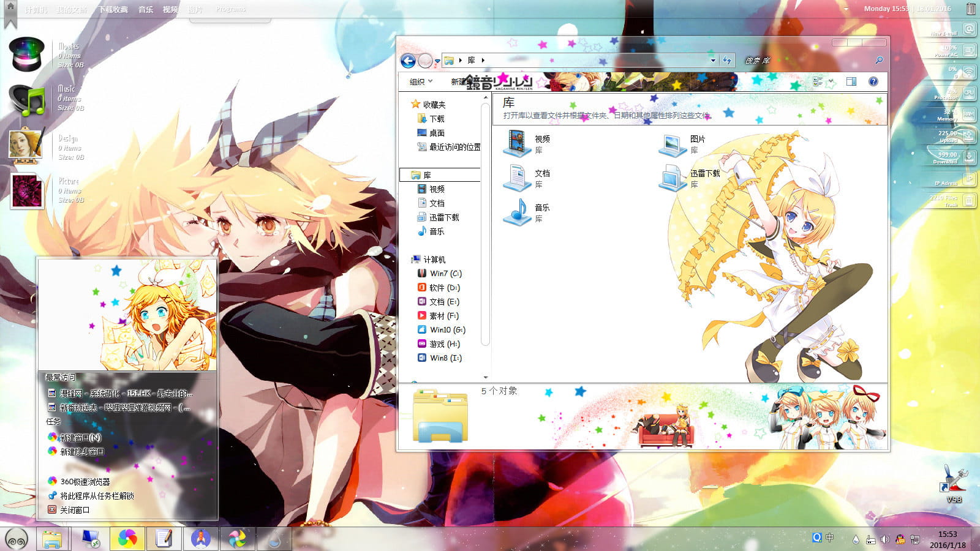Open file explorer from taskbar
980x551 pixels.
[53, 539]
